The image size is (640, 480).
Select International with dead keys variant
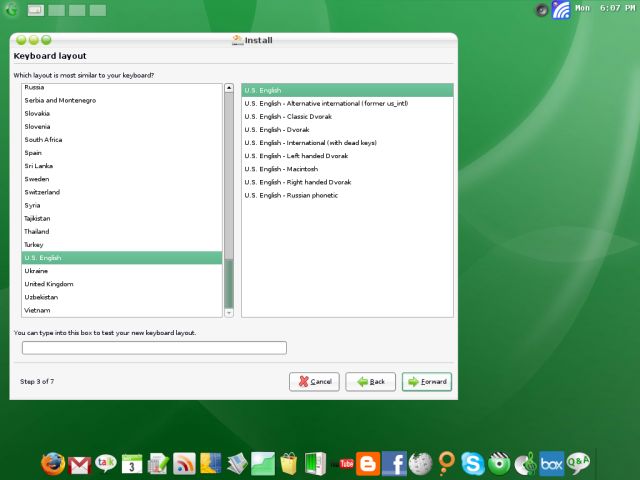347,142
